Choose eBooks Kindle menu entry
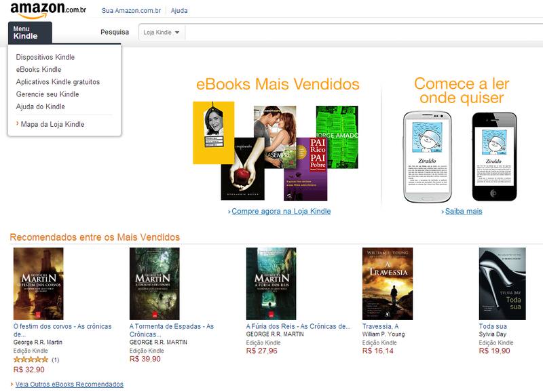This screenshot has height=392, width=543. 39,70
